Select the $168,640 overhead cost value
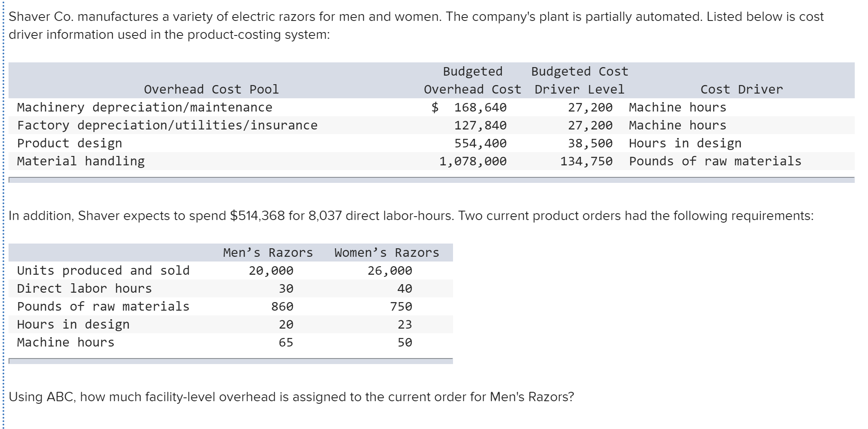868x429 pixels. (x=469, y=107)
